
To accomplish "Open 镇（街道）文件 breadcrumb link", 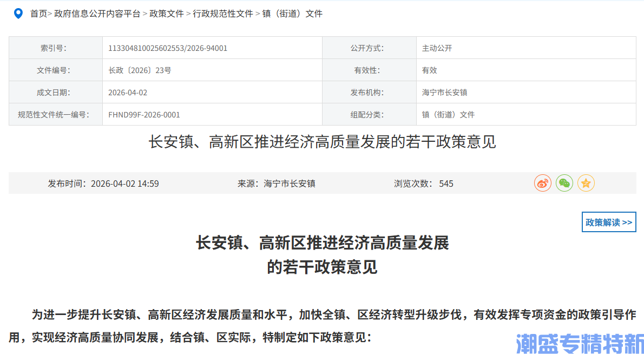I will click(x=292, y=14).
